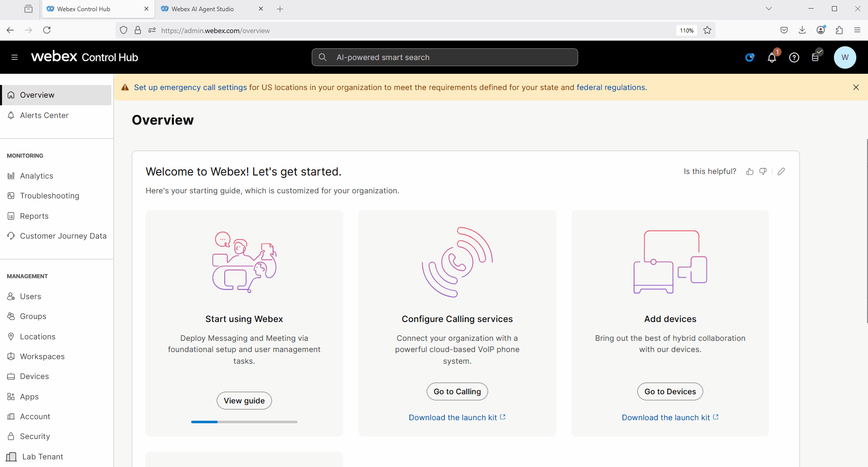This screenshot has width=868, height=467.
Task: Click Set up emergency call settings link
Action: tap(190, 87)
